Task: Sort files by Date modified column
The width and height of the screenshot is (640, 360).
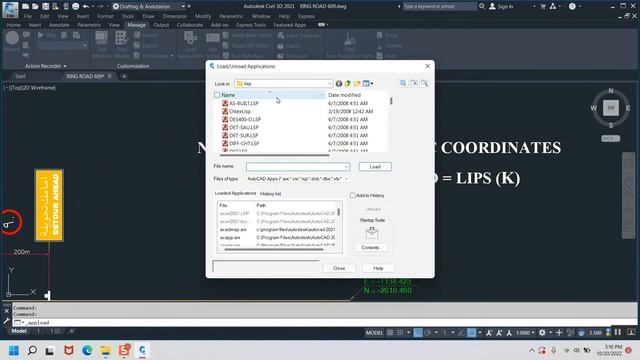Action: click(x=344, y=95)
